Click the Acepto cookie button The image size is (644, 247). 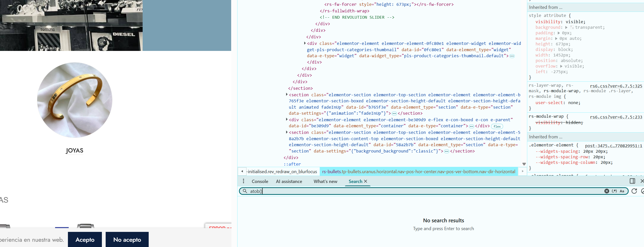(85, 239)
